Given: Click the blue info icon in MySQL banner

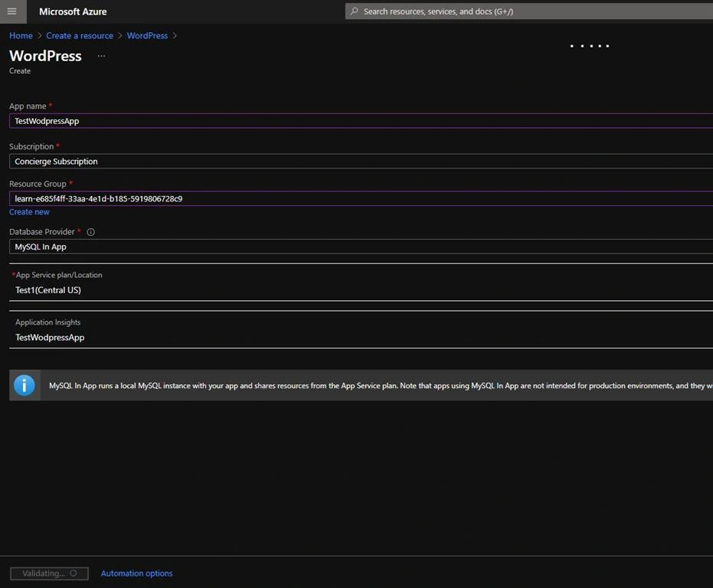Looking at the screenshot, I should (x=25, y=385).
